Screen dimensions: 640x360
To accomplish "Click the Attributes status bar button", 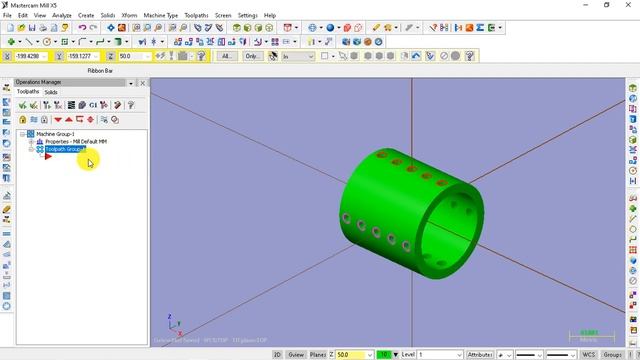I will (480, 355).
